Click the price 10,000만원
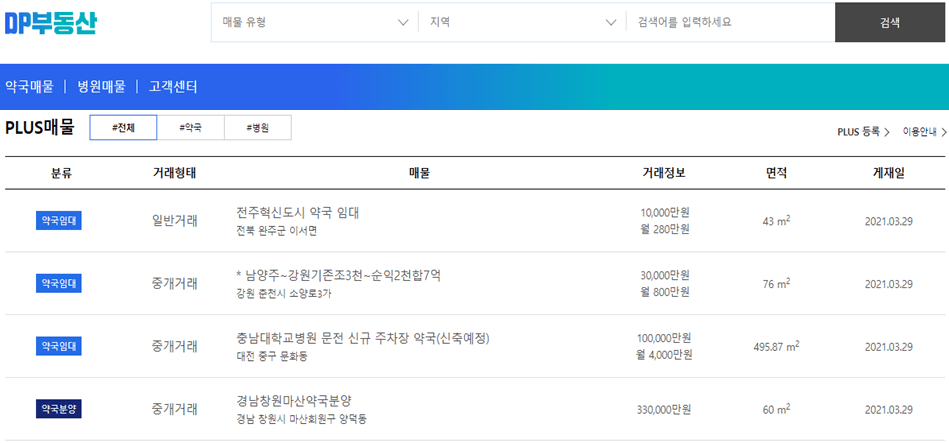The width and height of the screenshot is (949, 443). 665,212
